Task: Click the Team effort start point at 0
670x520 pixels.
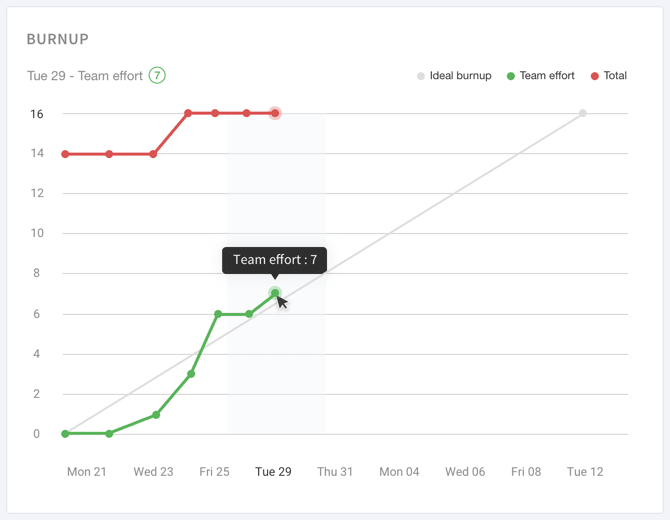Action: point(65,434)
